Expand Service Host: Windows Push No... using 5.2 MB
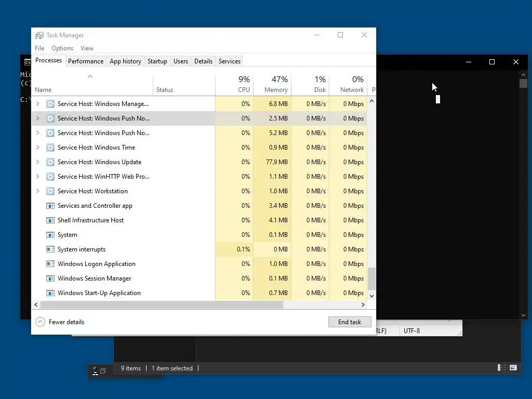The image size is (532, 399). (37, 133)
